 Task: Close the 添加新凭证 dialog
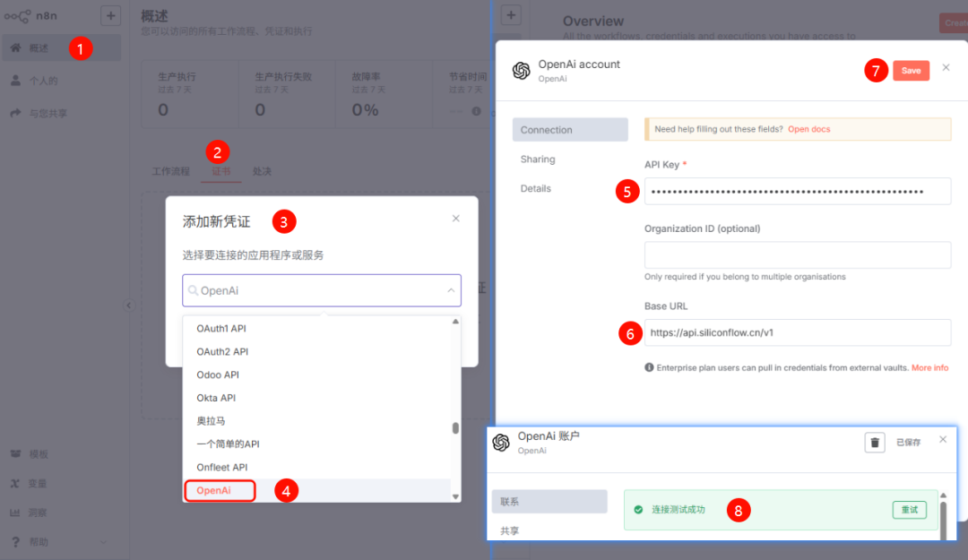pos(455,219)
